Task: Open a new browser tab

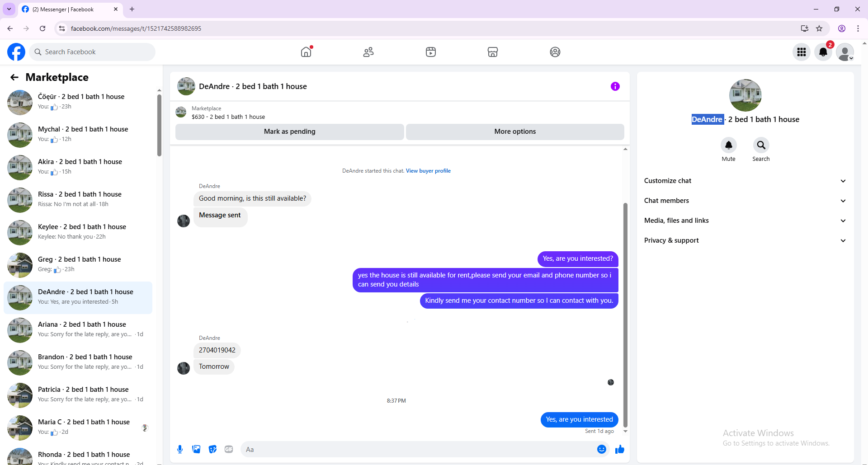Action: tap(132, 9)
